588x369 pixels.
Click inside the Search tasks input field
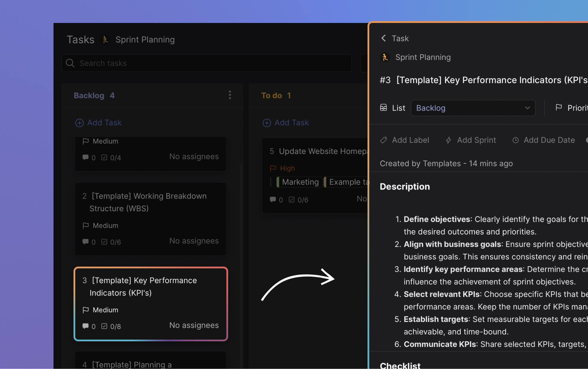point(176,63)
